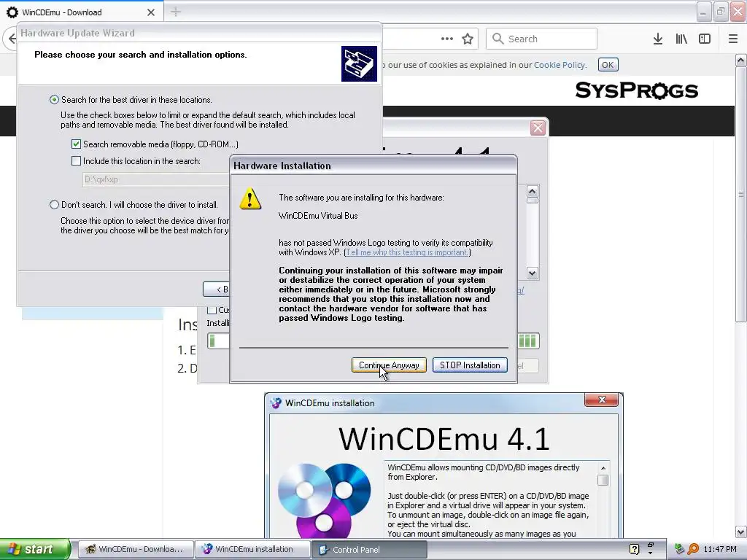Click the network tray icon beside the clock

pos(680,549)
